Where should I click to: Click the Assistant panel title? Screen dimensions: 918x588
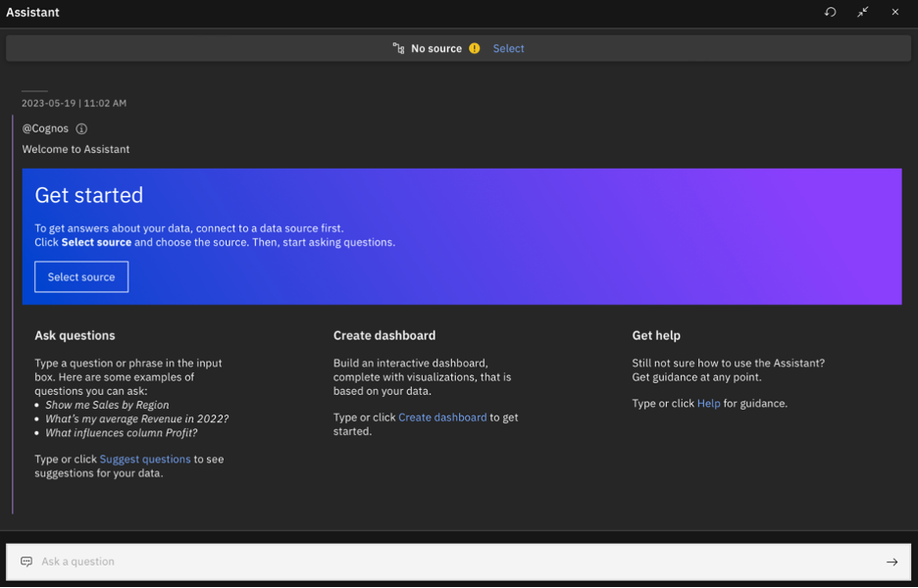coord(32,13)
